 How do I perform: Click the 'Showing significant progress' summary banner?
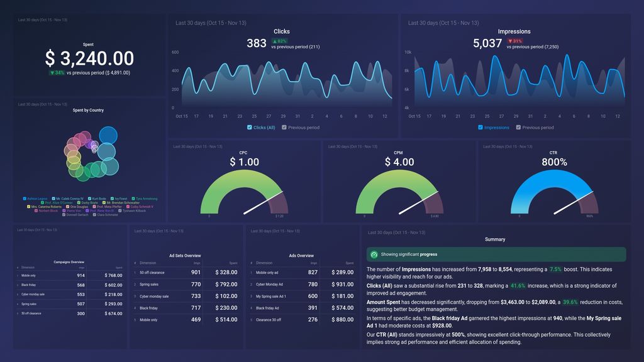[x=496, y=255]
